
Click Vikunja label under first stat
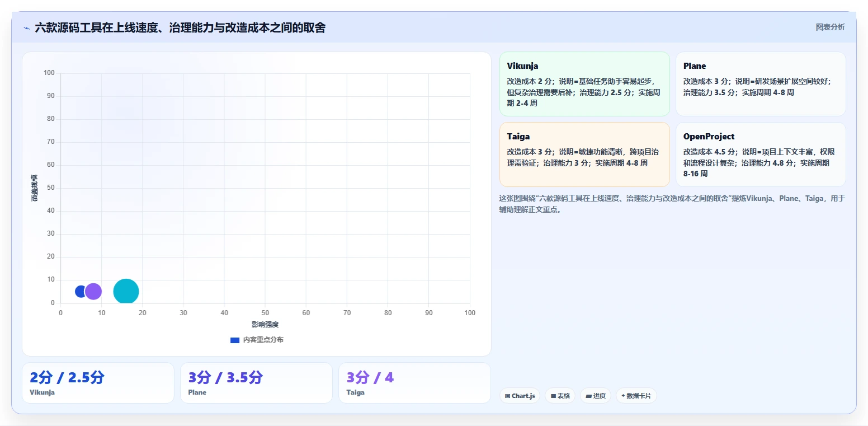[43, 392]
